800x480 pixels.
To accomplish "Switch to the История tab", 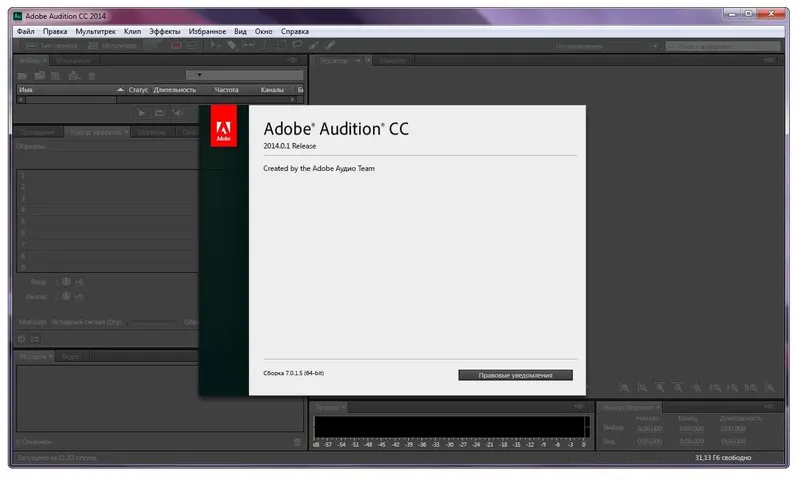I will [33, 357].
